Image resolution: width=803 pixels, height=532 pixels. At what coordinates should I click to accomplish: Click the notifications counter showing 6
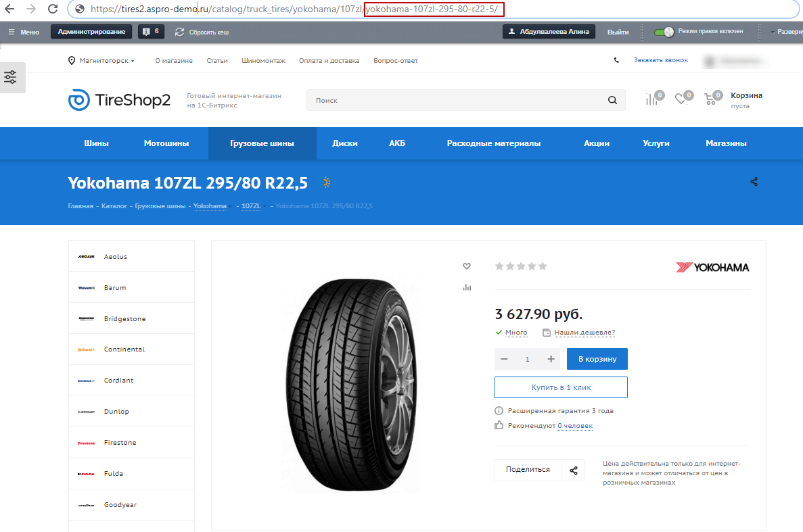151,32
